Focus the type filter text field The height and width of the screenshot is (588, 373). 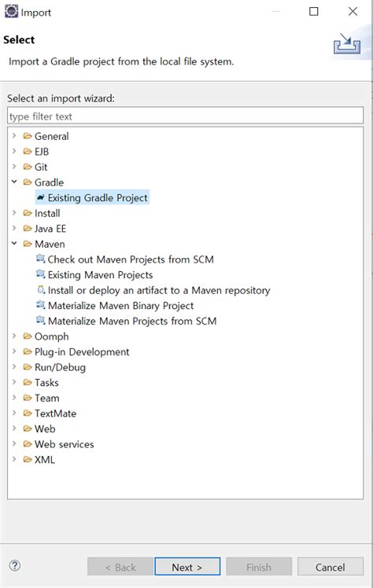[186, 116]
